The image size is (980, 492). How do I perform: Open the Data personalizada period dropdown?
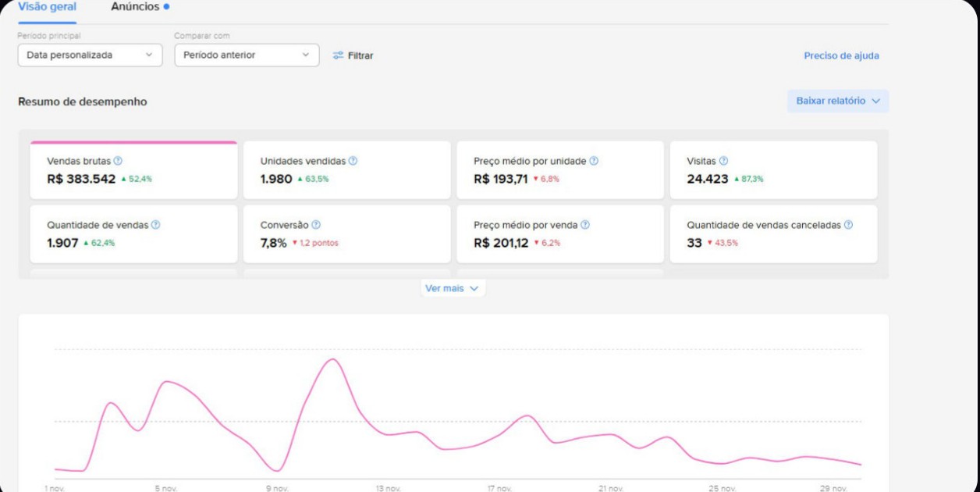click(x=90, y=55)
